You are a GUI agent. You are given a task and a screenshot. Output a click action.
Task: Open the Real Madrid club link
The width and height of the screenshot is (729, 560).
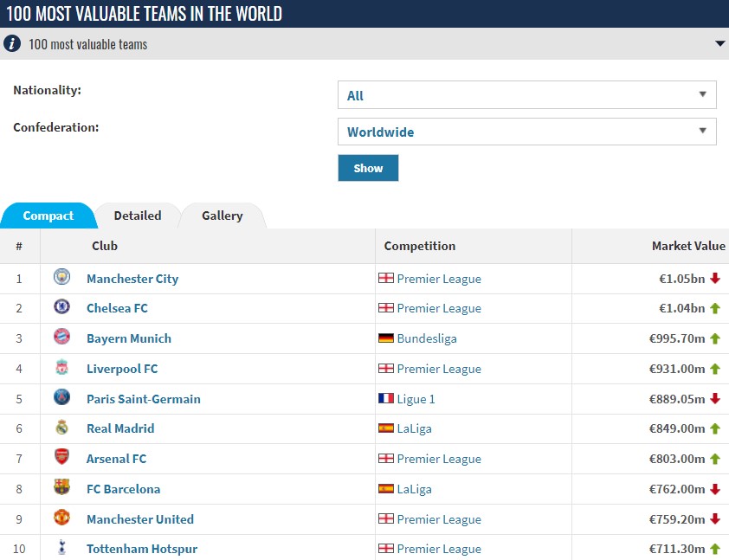[x=120, y=428]
